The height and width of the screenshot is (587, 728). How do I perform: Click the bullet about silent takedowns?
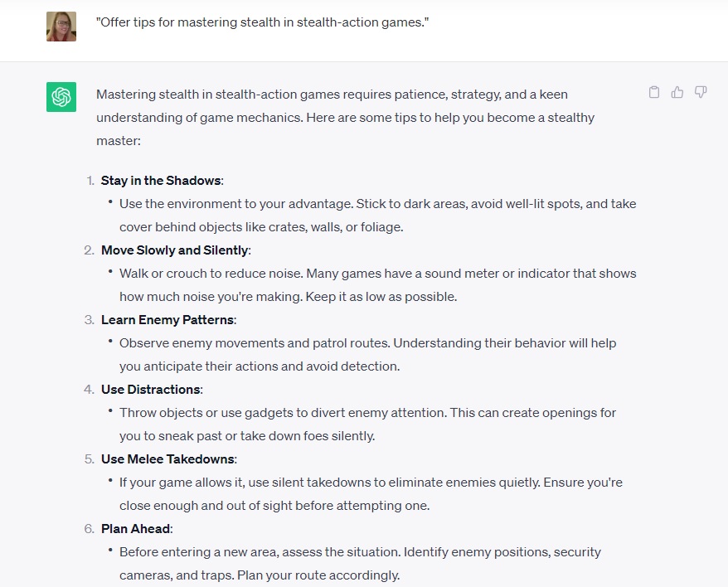click(371, 494)
